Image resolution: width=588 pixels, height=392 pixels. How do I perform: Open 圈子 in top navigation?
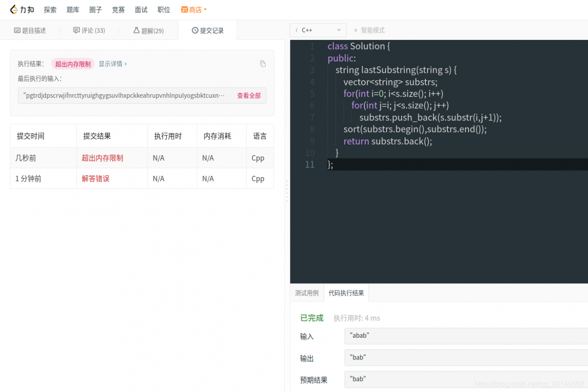[x=96, y=10]
